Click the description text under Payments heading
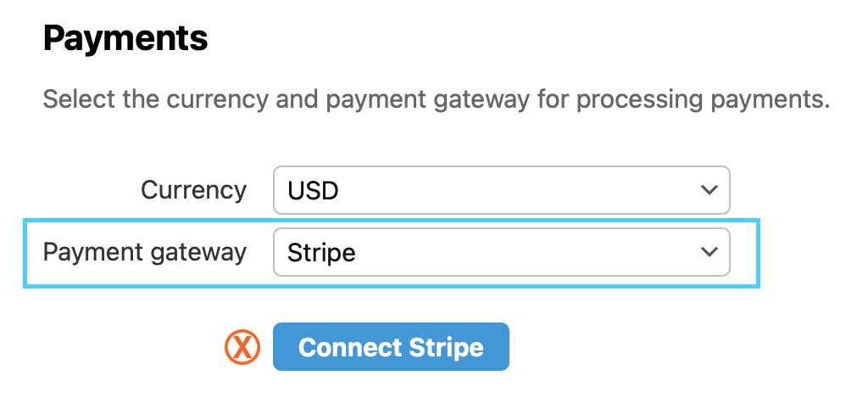The image size is (868, 398). coord(436,99)
